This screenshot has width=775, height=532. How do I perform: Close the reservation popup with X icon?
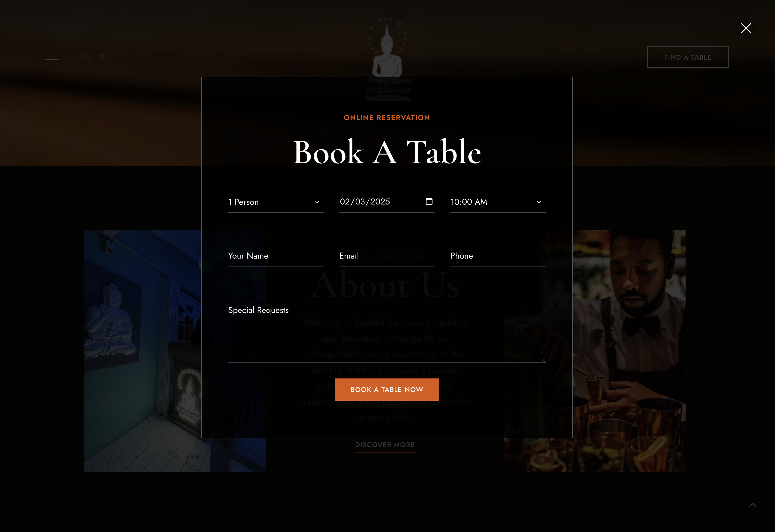(746, 28)
